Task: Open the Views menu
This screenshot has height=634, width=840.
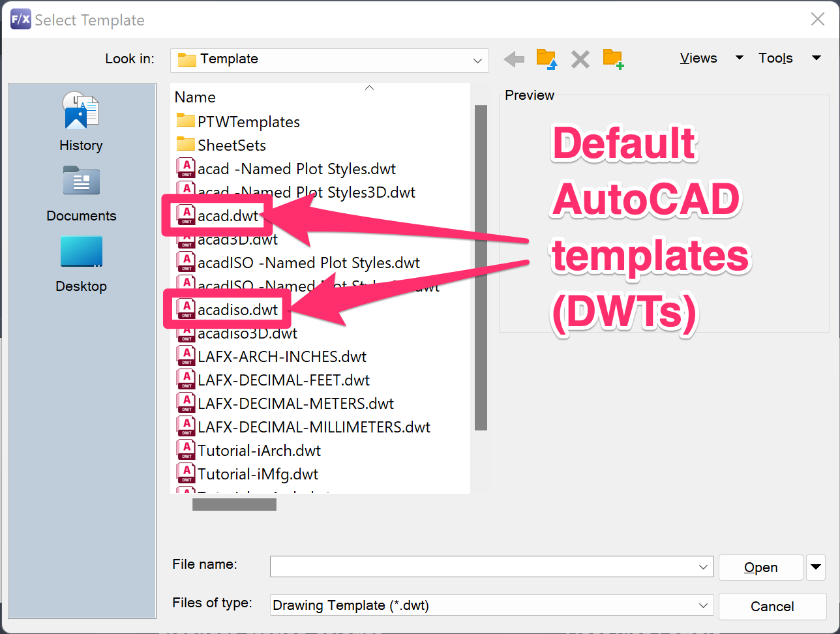Action: pos(698,57)
